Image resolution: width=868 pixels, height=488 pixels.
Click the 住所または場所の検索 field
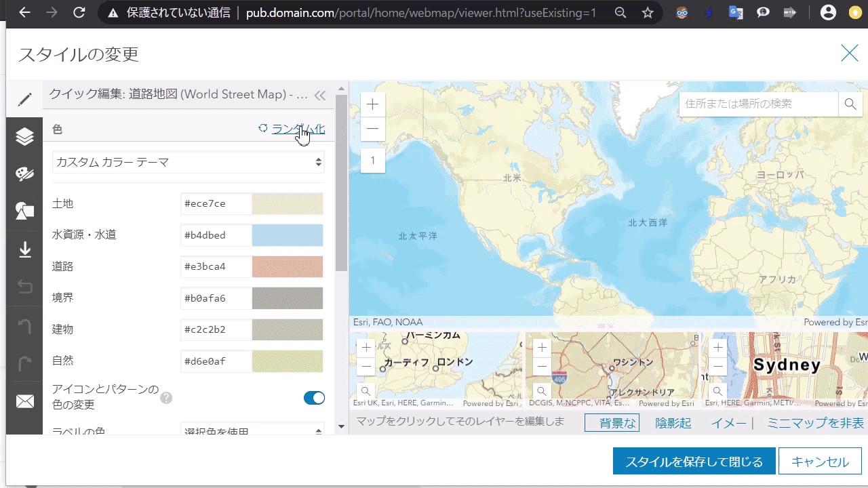tap(758, 104)
